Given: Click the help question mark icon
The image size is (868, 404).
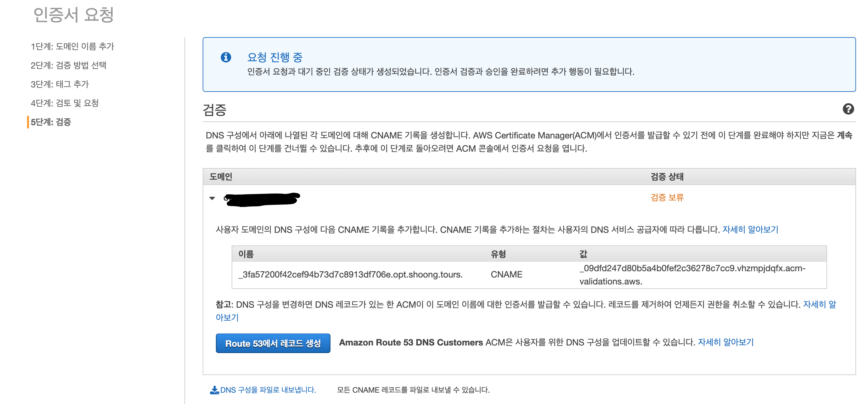Looking at the screenshot, I should click(x=848, y=109).
